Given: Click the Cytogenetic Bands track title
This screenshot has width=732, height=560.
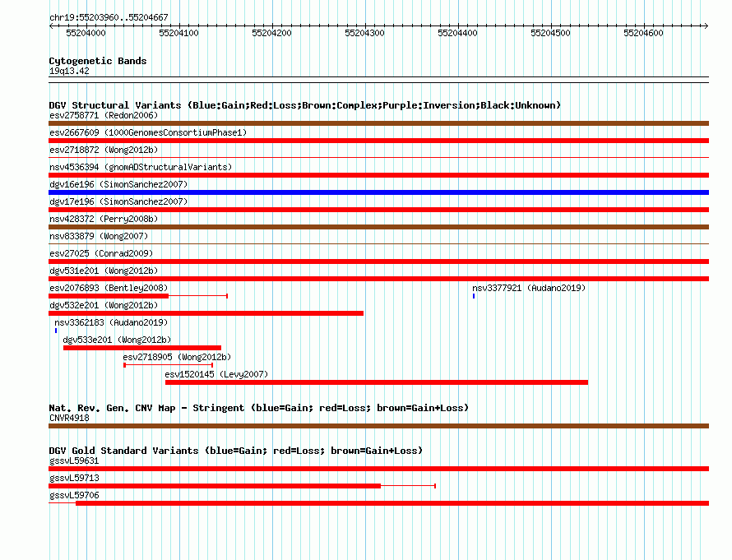Looking at the screenshot, I should point(98,61).
